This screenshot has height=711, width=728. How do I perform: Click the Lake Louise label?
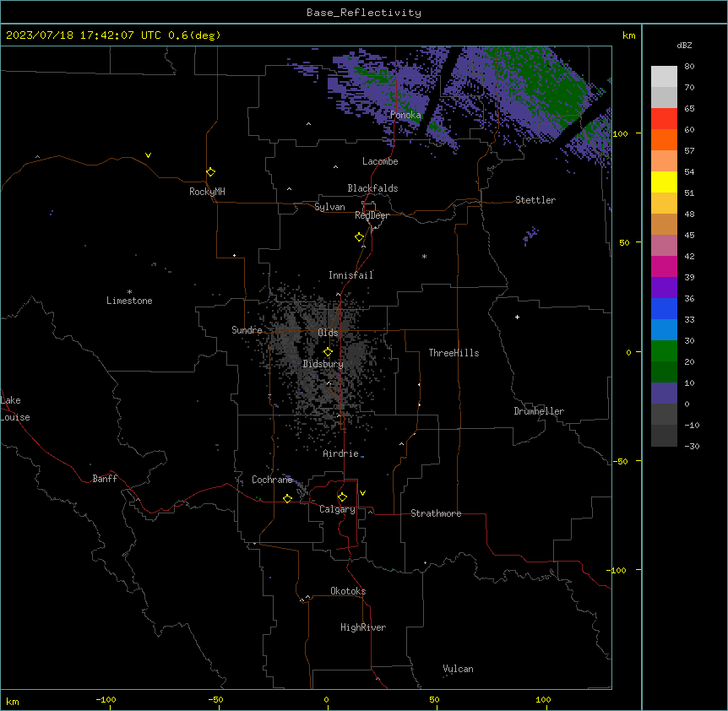pyautogui.click(x=15, y=409)
